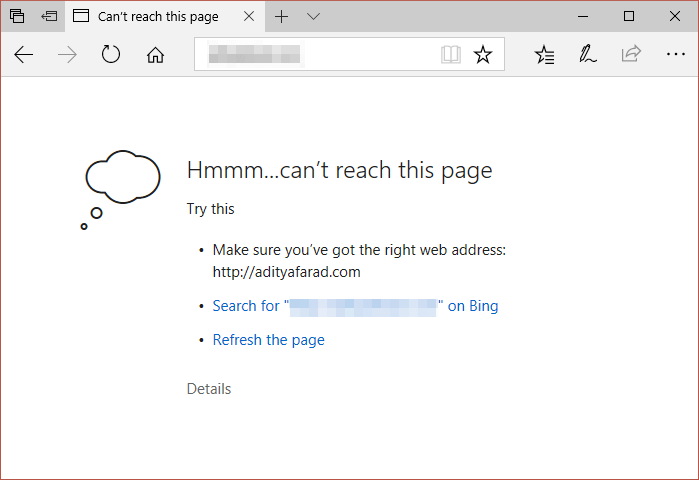Show tab previews with chevron arrow
Viewport: 699px width, 480px height.
pyautogui.click(x=314, y=16)
